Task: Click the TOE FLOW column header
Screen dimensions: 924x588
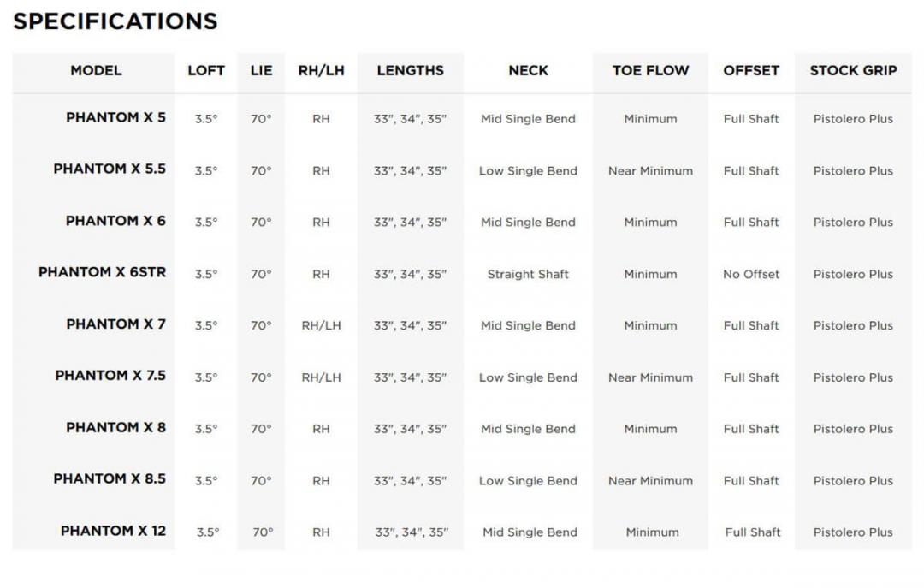Action: [x=650, y=71]
